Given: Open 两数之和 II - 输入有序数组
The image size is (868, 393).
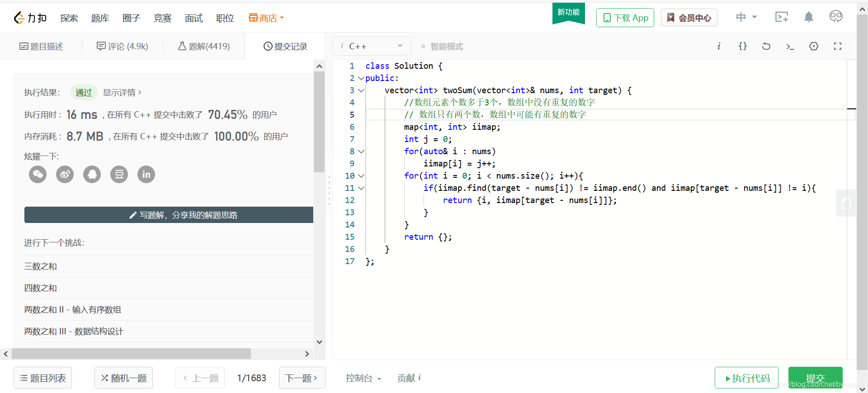Looking at the screenshot, I should click(73, 309).
